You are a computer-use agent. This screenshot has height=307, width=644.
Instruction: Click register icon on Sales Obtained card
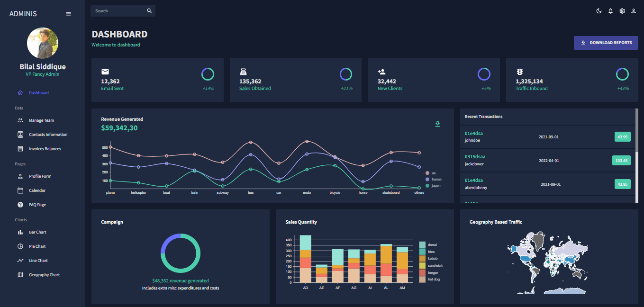[x=243, y=72]
